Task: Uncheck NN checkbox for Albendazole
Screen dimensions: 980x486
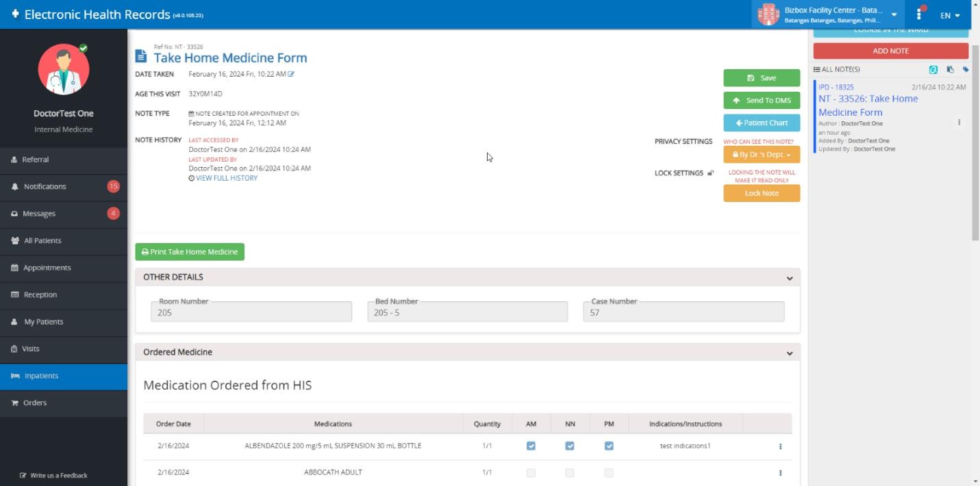Action: coord(570,446)
